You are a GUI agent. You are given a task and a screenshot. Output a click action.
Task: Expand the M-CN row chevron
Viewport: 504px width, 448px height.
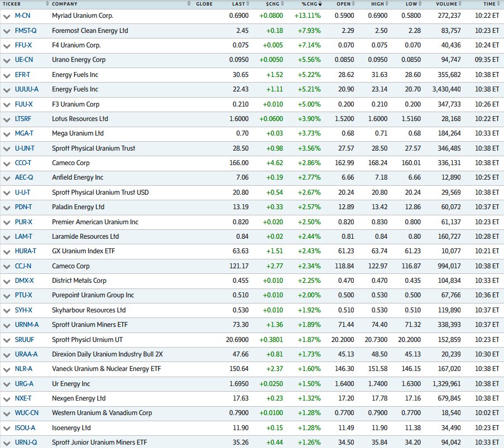tap(7, 16)
